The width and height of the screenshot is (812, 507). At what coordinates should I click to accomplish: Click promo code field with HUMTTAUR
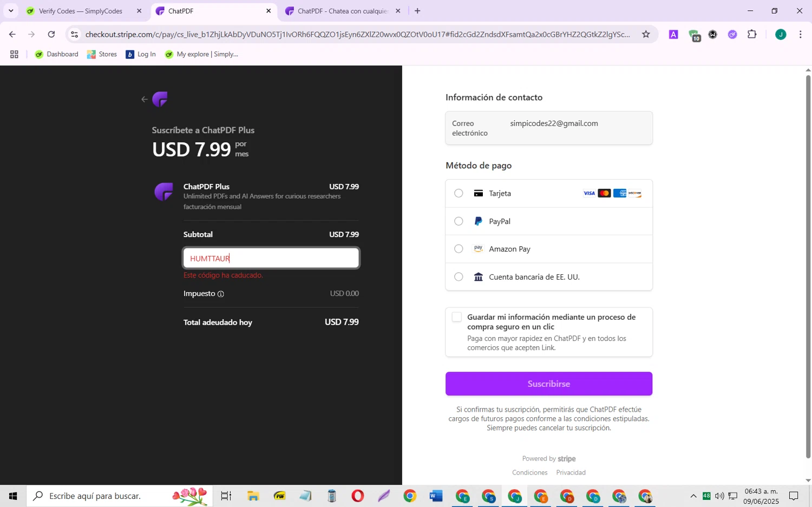click(x=271, y=258)
